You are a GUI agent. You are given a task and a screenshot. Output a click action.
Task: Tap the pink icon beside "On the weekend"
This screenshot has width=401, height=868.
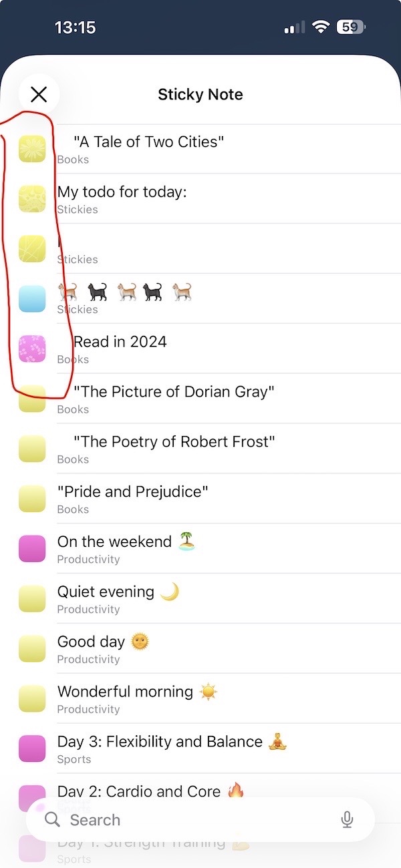(32, 549)
